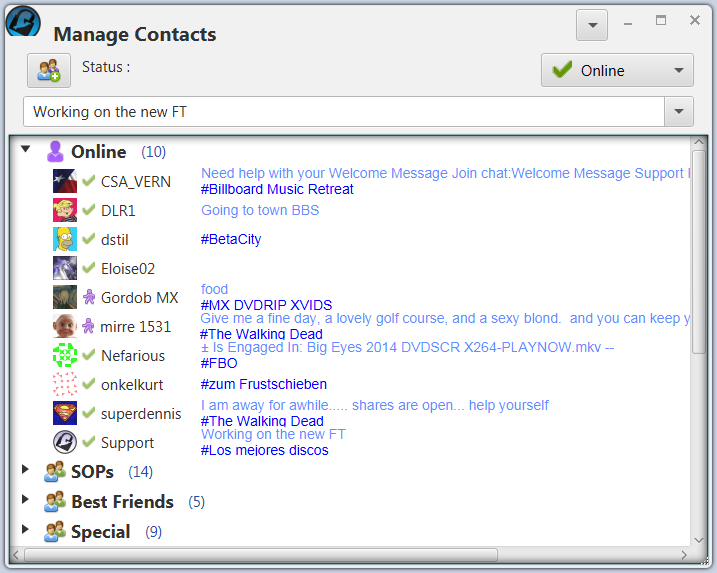The height and width of the screenshot is (573, 717).
Task: Click superdennis's Superman avatar icon
Action: [x=65, y=413]
